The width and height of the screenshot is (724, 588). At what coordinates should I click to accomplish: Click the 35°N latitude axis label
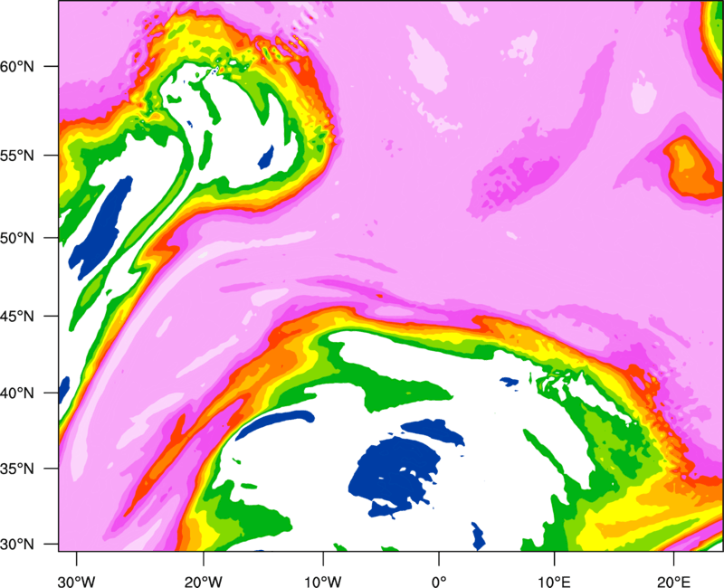17,469
